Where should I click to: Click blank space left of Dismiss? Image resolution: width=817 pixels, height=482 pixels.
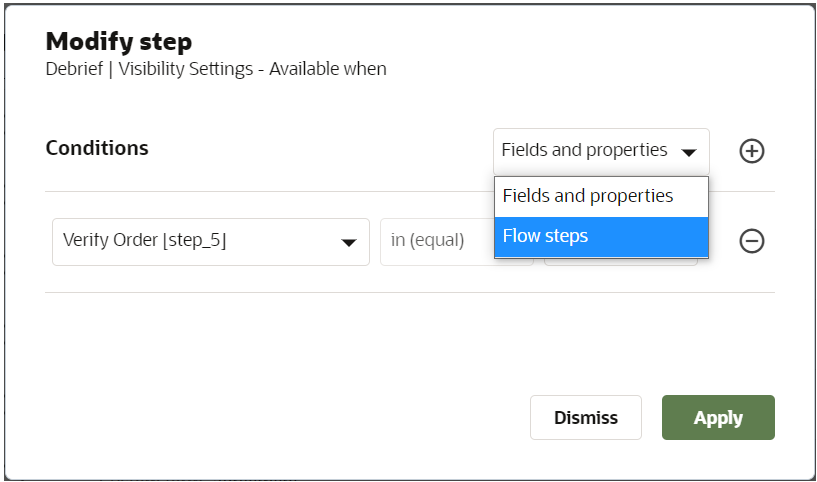pos(300,417)
